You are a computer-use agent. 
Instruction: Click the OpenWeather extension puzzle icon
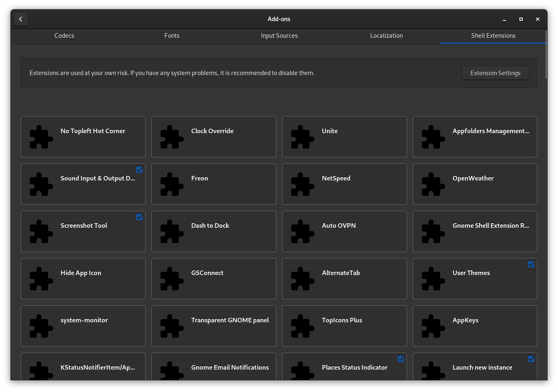coord(434,184)
